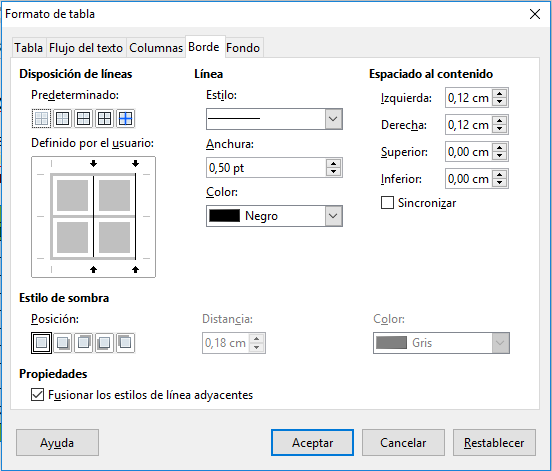
Task: Switch to the Flujo del texto tab
Action: [x=86, y=48]
